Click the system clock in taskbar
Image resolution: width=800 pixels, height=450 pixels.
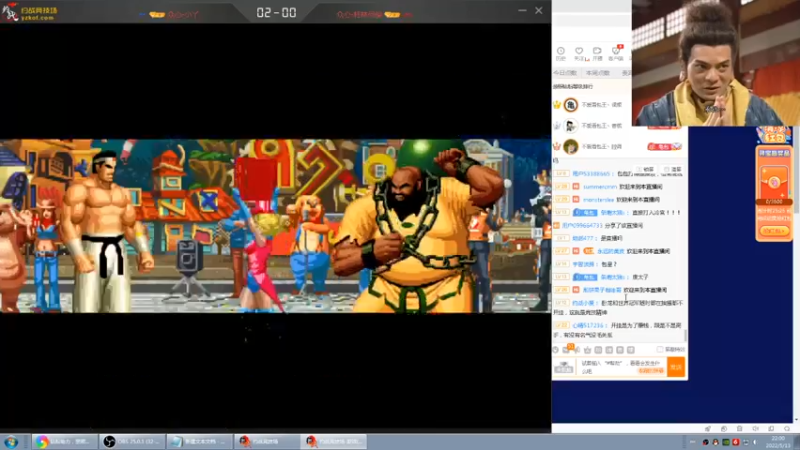(779, 442)
